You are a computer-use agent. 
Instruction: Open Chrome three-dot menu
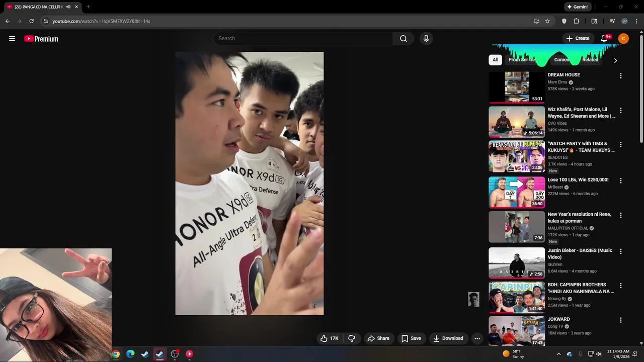pos(637,21)
